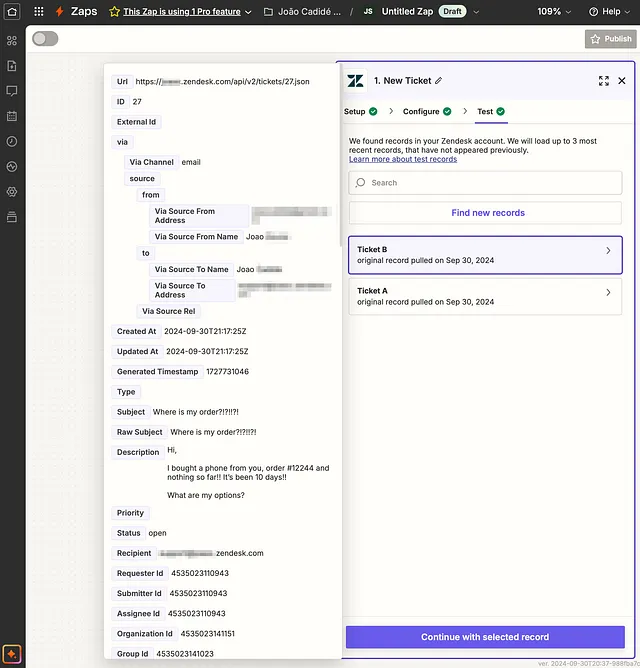Click the João Cadidé folder breadcrumb
Viewport: 640px width, 668px height.
point(309,12)
